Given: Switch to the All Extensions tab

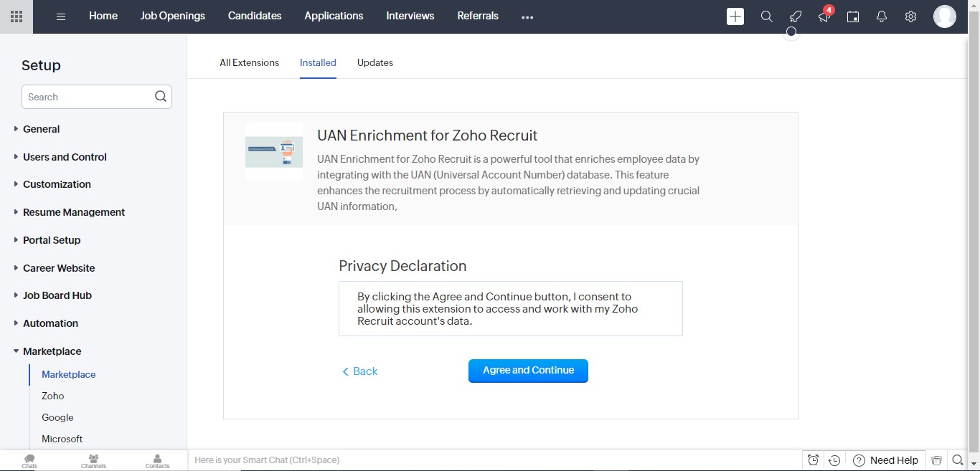Looking at the screenshot, I should (249, 62).
